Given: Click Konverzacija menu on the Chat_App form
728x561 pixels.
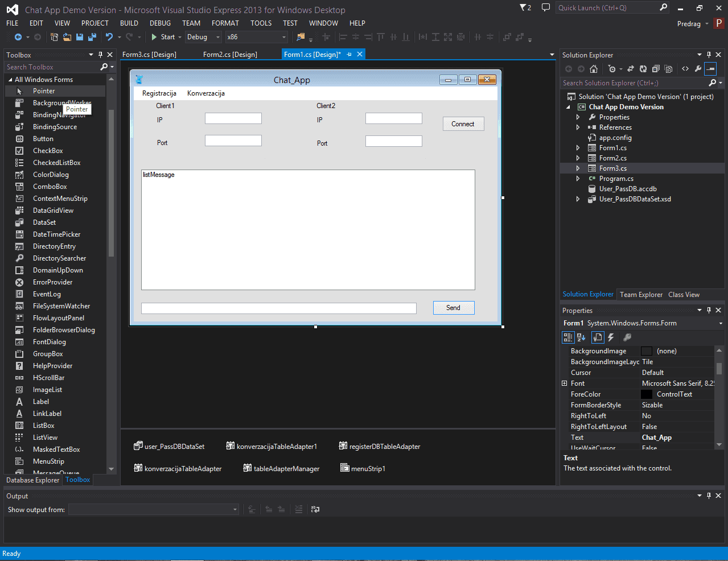Looking at the screenshot, I should click(x=206, y=93).
